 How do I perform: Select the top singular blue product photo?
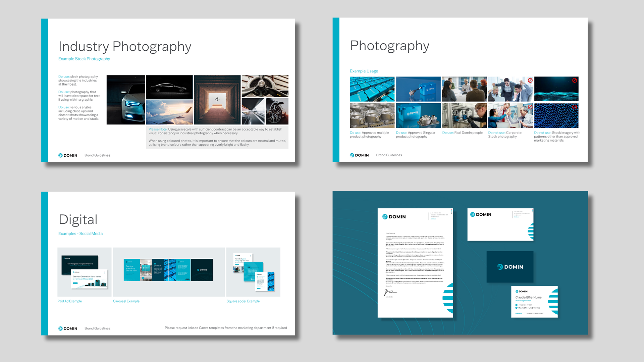[x=418, y=89]
